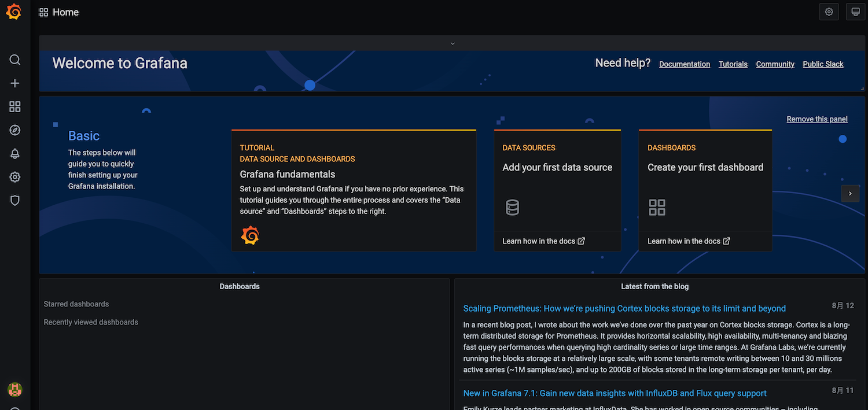The width and height of the screenshot is (868, 410).
Task: Open the Home dashboard picker
Action: click(59, 12)
